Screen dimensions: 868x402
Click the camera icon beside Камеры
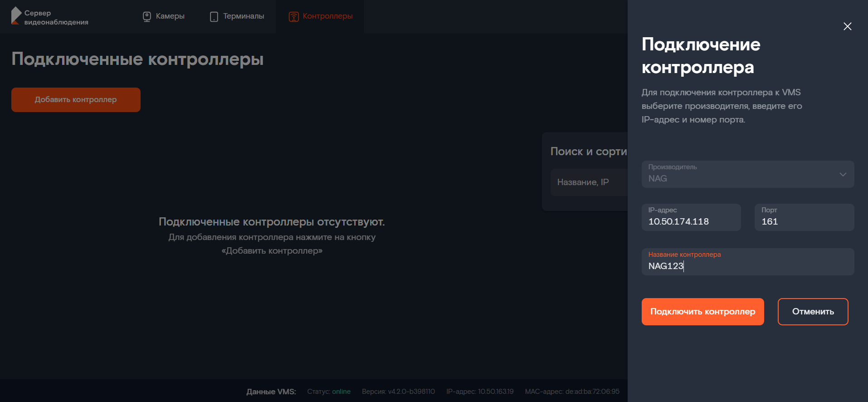(x=147, y=17)
